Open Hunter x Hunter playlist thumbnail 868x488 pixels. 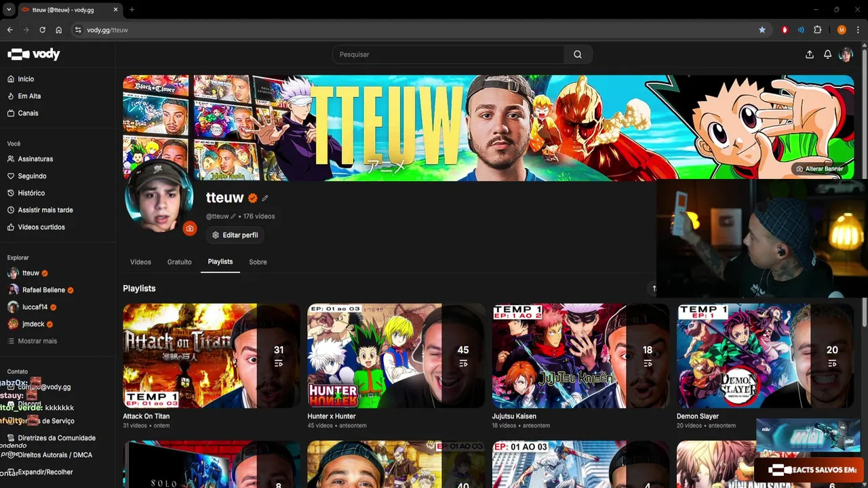coord(396,356)
